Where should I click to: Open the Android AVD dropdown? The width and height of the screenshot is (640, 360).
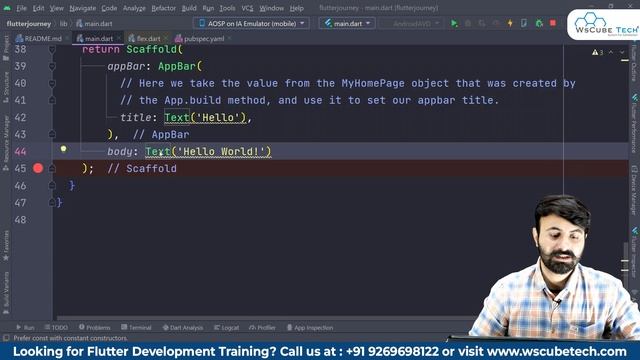(x=411, y=24)
